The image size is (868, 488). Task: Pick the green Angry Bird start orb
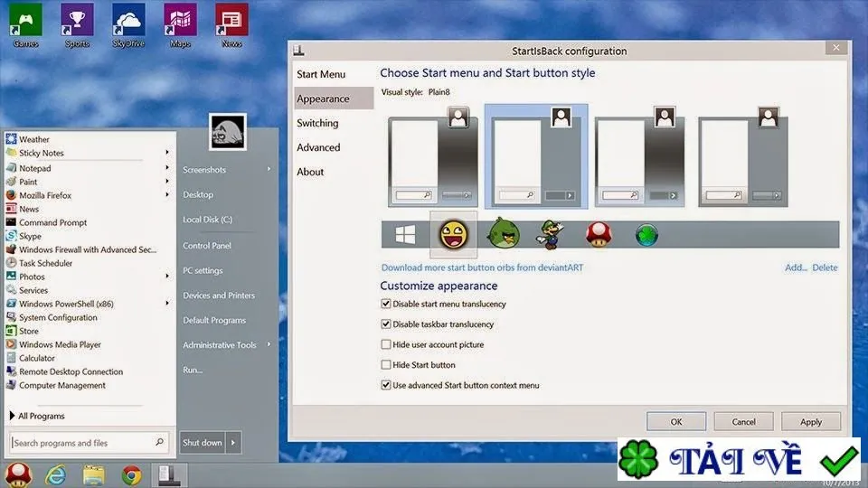504,233
